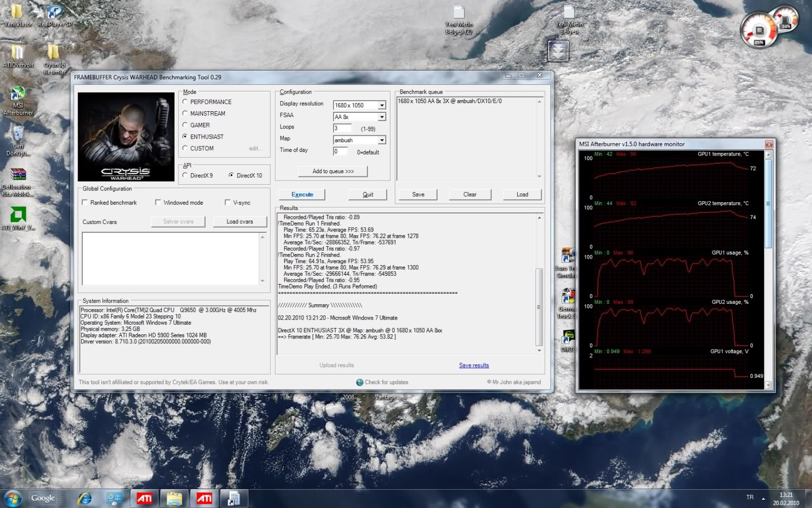The width and height of the screenshot is (812, 508).
Task: Open the taskbar clock showing 13:21
Action: coord(786,498)
